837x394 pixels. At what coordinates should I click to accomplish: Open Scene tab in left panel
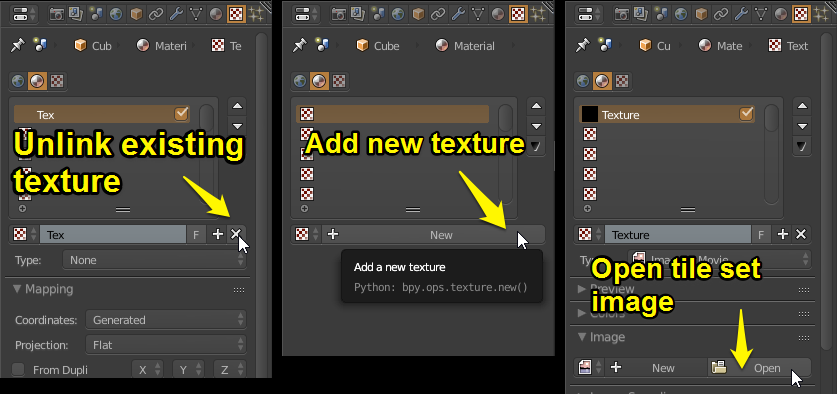[97, 14]
